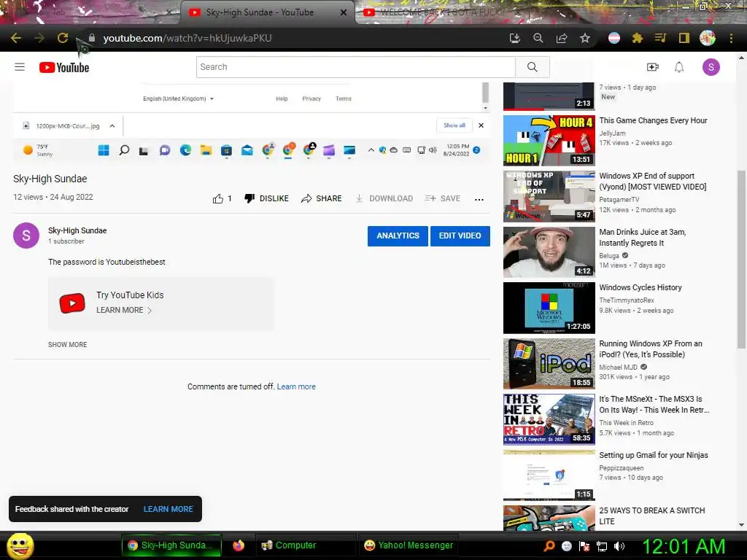Open the 2:13 video thumbnail
747x560 pixels.
549,96
